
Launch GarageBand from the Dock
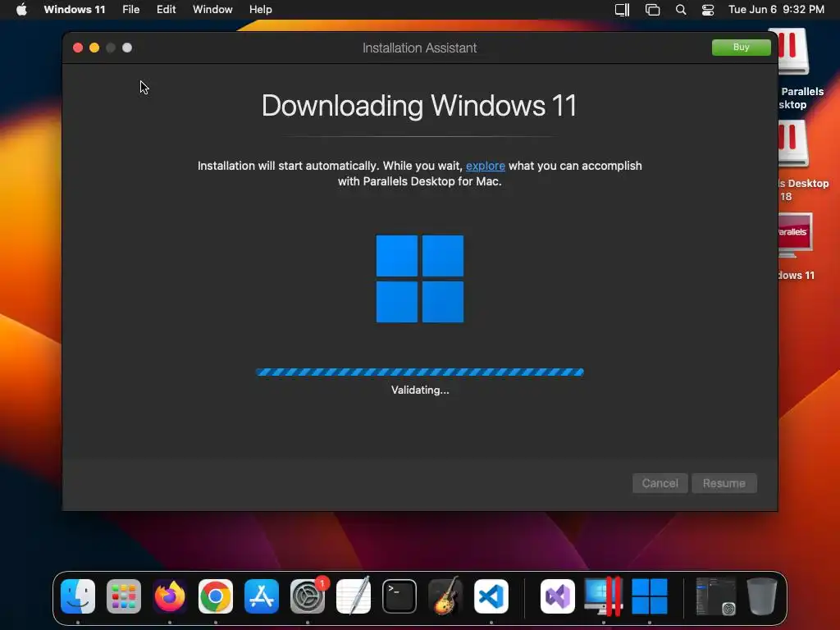[445, 596]
